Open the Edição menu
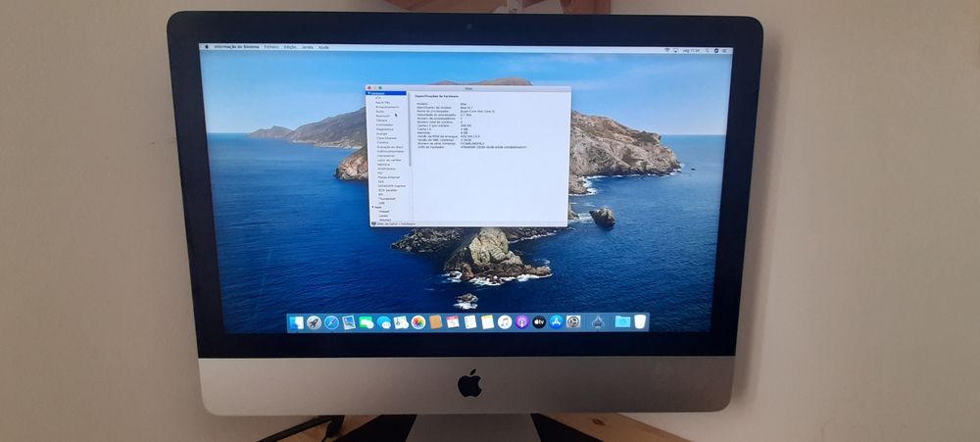 pos(290,47)
